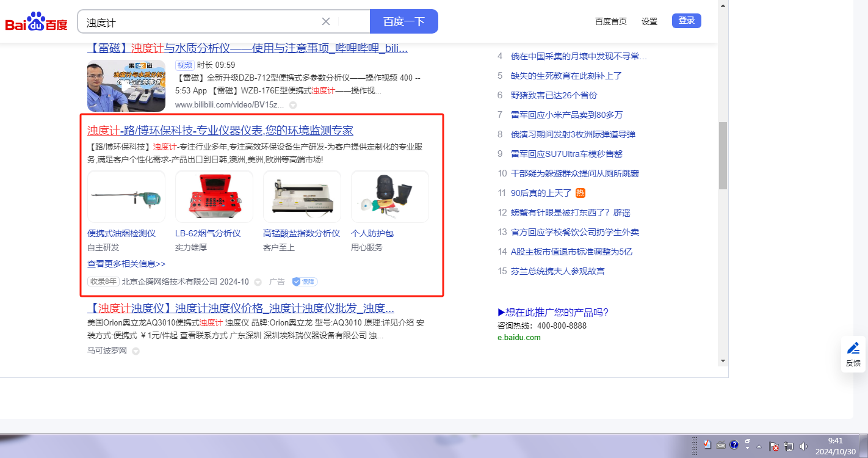
Task: Open hot search 干部疑为躲避群众提问从厕所跳窗
Action: pos(575,173)
